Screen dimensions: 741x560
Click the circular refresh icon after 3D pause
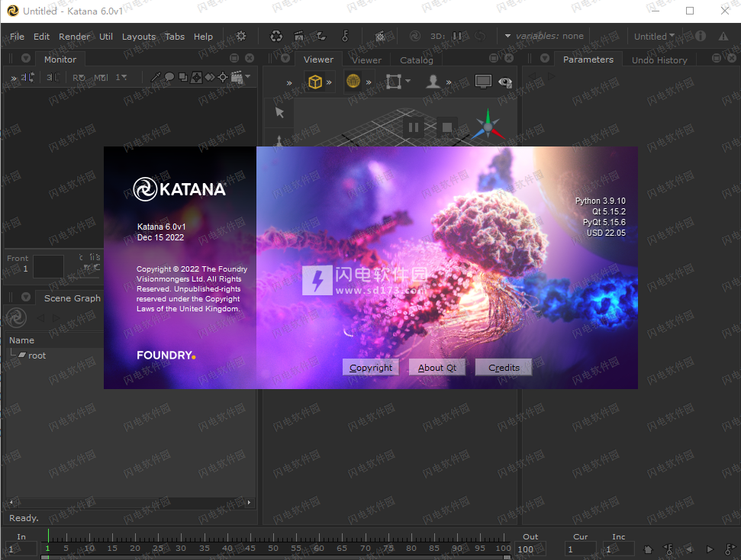point(480,36)
